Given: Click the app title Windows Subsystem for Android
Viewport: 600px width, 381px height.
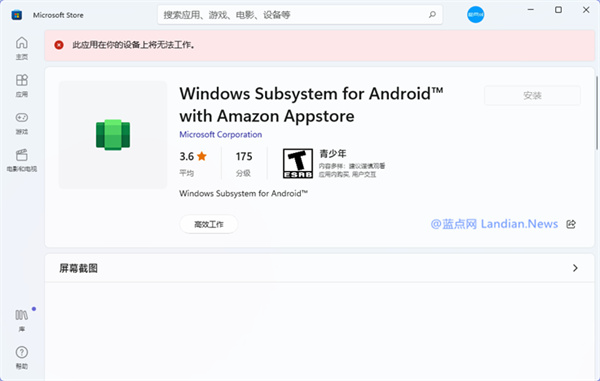Looking at the screenshot, I should (311, 105).
